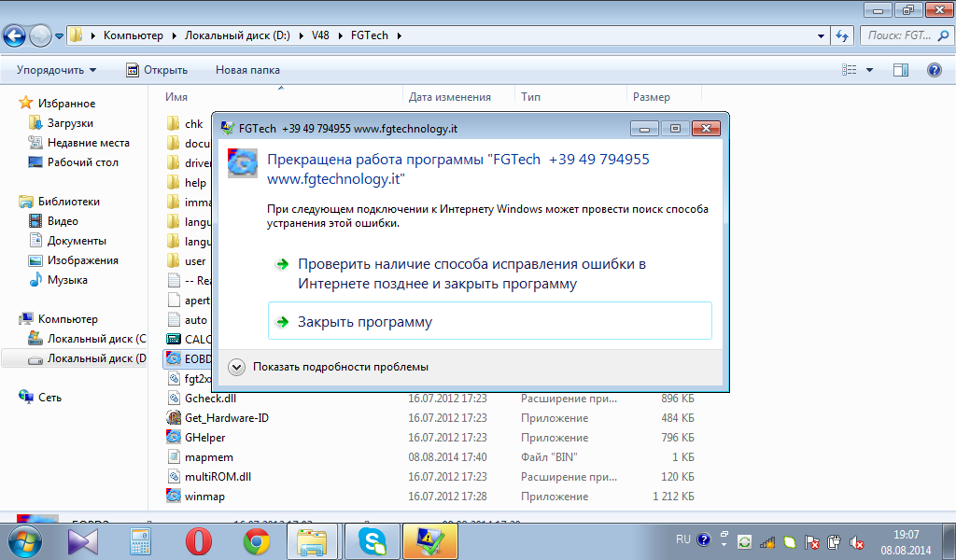The width and height of the screenshot is (956, 560).
Task: Open Calculator from the taskbar
Action: [x=140, y=541]
